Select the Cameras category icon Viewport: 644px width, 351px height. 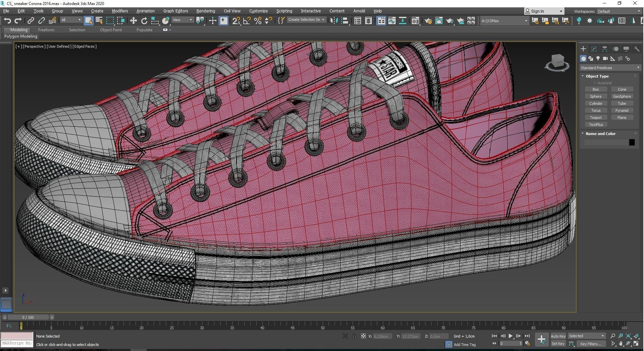(605, 58)
